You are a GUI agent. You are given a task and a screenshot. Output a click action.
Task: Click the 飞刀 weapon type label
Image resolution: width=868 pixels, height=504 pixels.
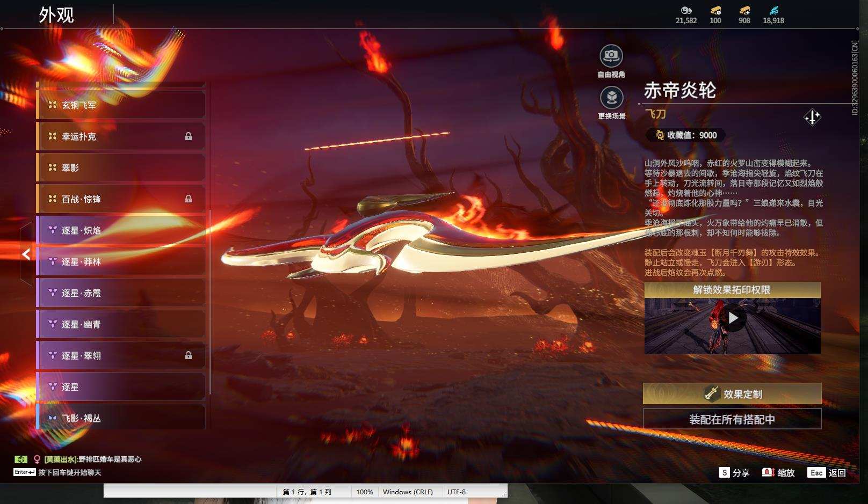point(655,114)
